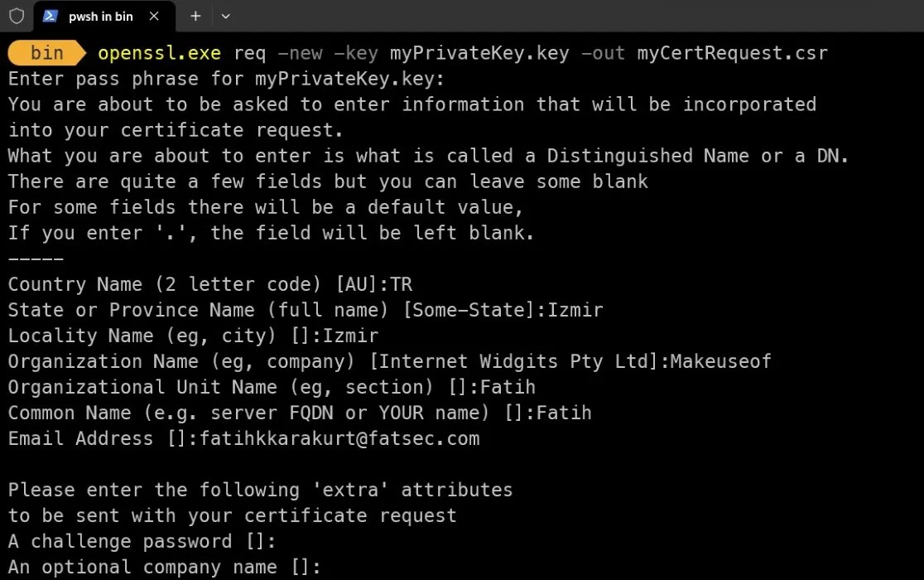This screenshot has height=580, width=924.
Task: Click the PowerShell icon on the tab
Action: [51, 15]
